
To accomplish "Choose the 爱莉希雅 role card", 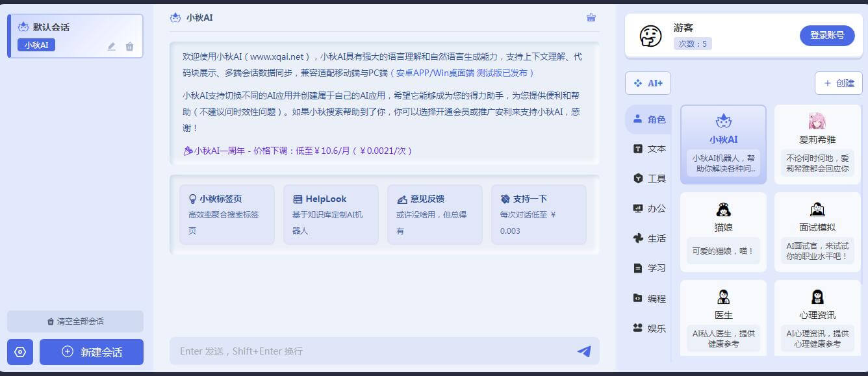I will click(x=817, y=145).
